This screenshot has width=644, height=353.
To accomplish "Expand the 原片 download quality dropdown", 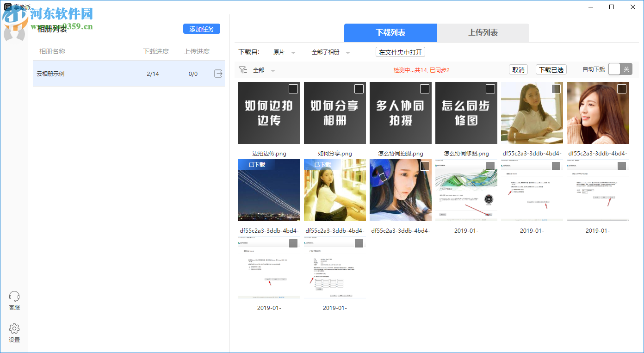I will pyautogui.click(x=284, y=52).
